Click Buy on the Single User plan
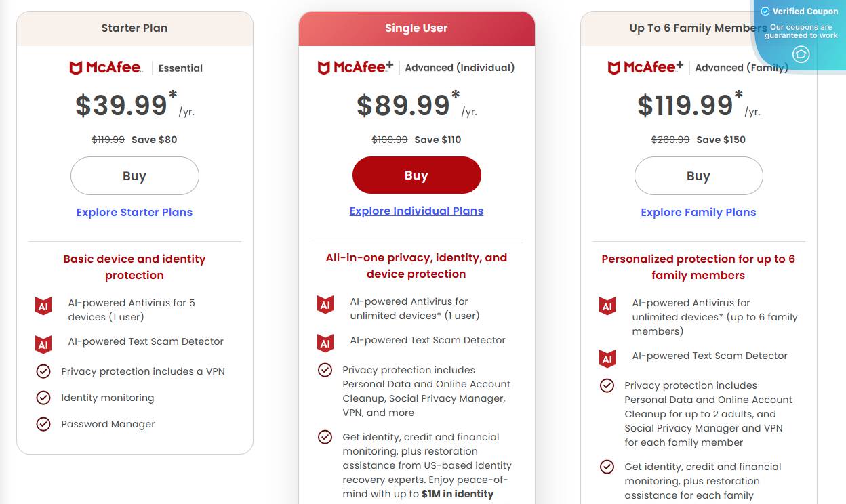Image resolution: width=846 pixels, height=504 pixels. point(416,175)
